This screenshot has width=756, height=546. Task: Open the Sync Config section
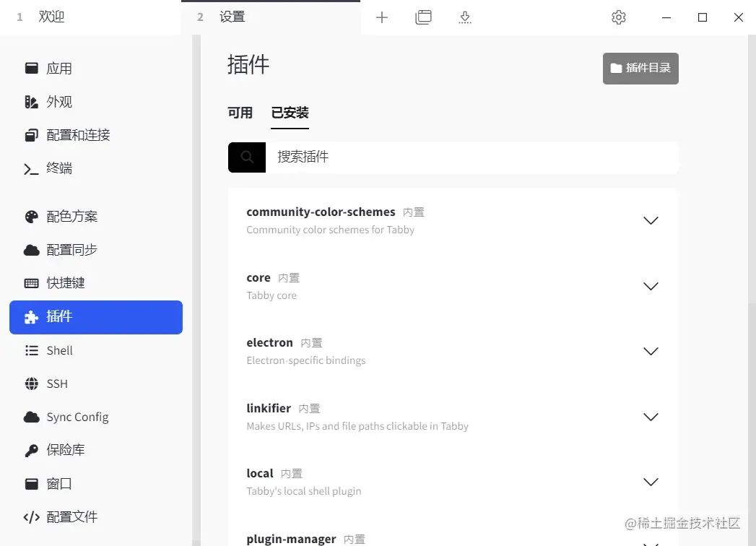(95, 417)
